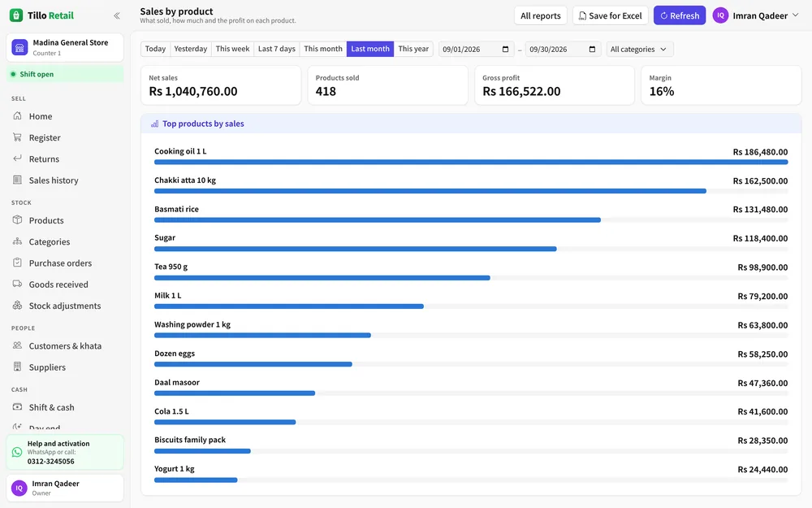Click the Tillo Retail logo icon

coord(16,15)
